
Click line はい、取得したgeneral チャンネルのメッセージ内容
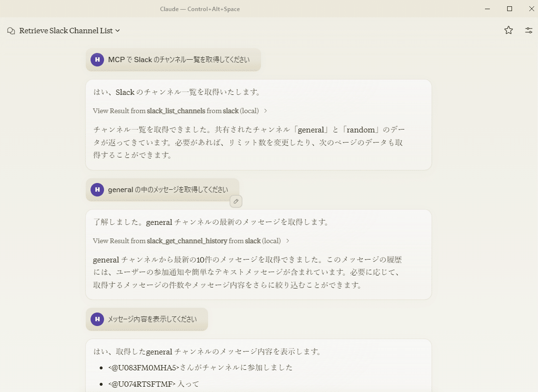(208, 352)
